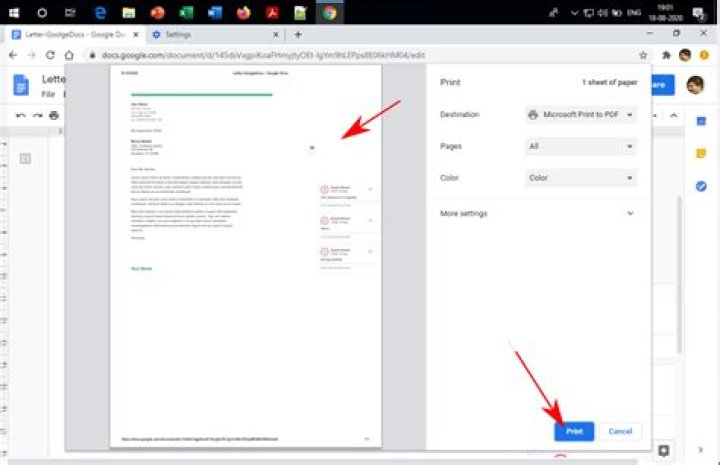Open the File menu in Docs
Image resolution: width=720 pixels, height=465 pixels.
click(x=48, y=94)
